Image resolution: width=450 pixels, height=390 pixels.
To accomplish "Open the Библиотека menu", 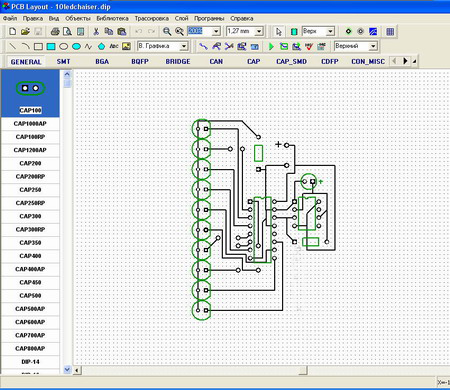I will (112, 18).
